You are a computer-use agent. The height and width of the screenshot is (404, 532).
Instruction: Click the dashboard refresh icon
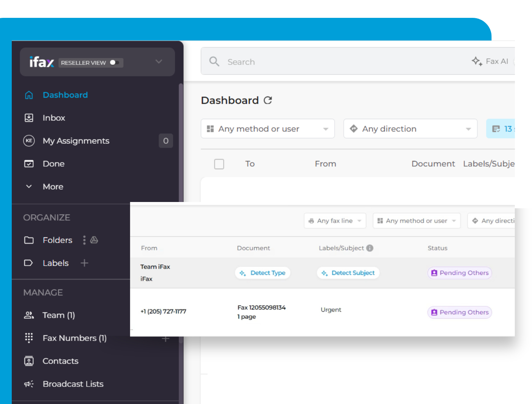pyautogui.click(x=268, y=100)
